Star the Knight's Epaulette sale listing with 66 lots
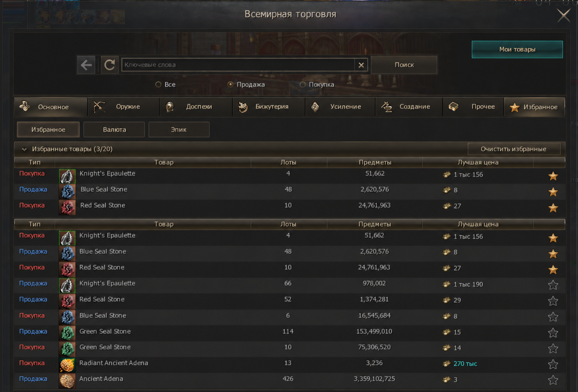578x392 pixels. pos(553,285)
